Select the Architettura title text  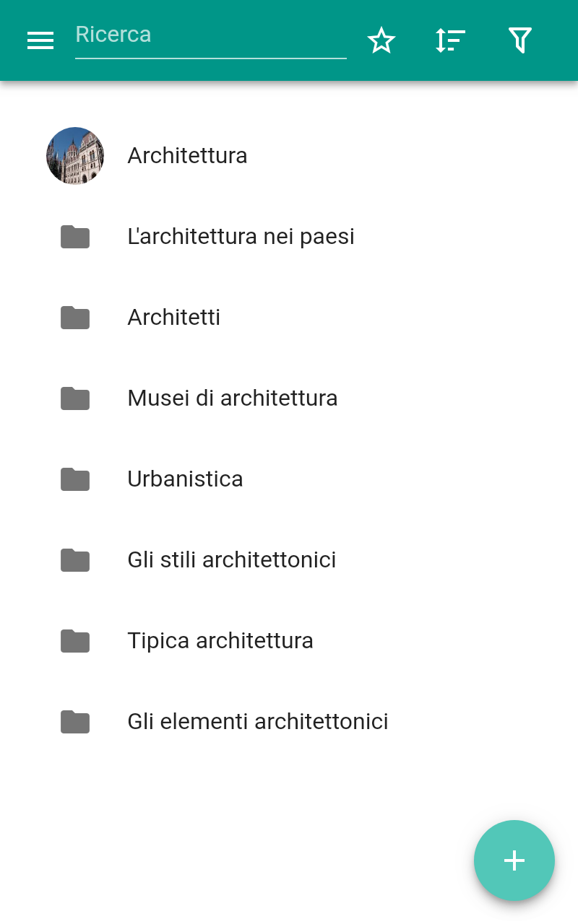(x=188, y=156)
